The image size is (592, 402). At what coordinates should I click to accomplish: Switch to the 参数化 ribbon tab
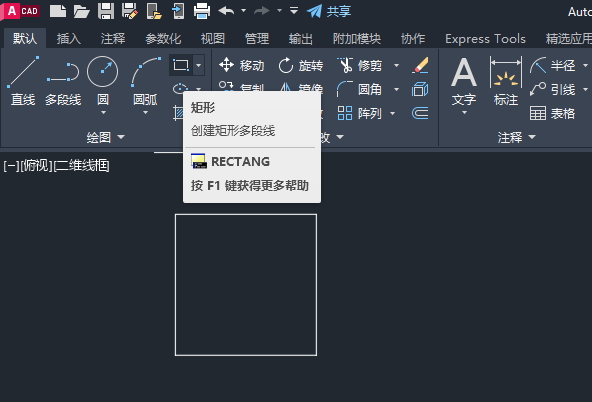pyautogui.click(x=163, y=39)
